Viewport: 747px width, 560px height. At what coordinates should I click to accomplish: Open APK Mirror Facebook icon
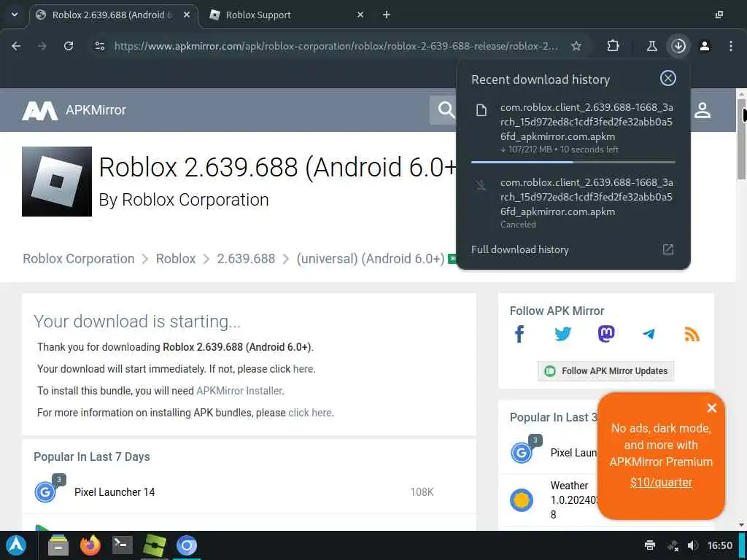(519, 334)
